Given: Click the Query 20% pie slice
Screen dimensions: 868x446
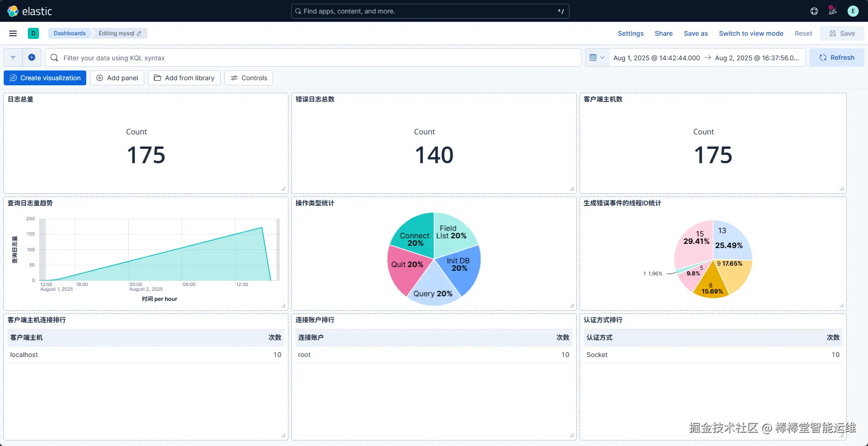Looking at the screenshot, I should pyautogui.click(x=433, y=287).
